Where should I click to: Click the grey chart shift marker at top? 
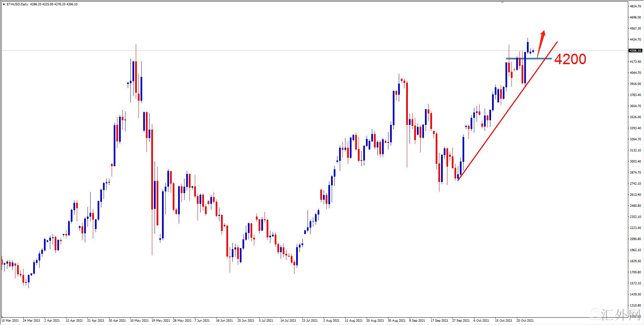[x=502, y=2]
